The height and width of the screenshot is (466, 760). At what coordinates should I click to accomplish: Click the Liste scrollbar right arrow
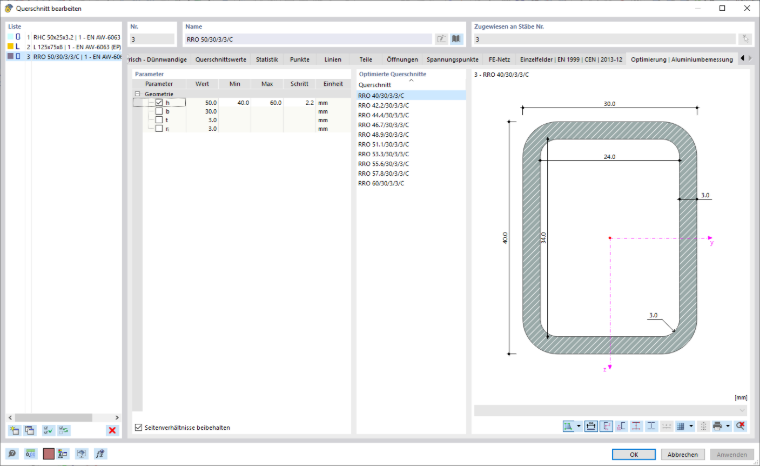pos(117,418)
